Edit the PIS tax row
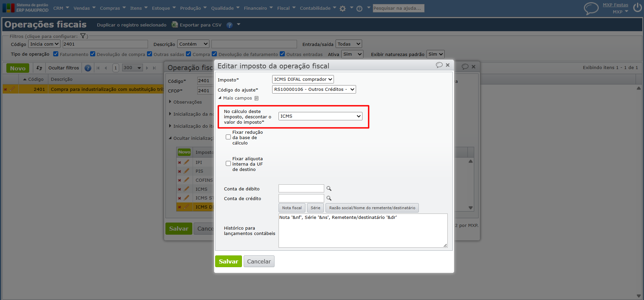 [187, 171]
